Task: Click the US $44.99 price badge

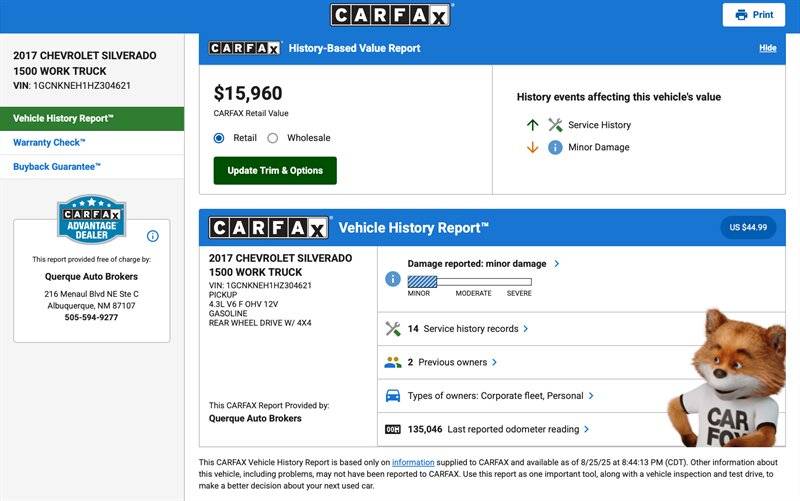Action: click(748, 228)
